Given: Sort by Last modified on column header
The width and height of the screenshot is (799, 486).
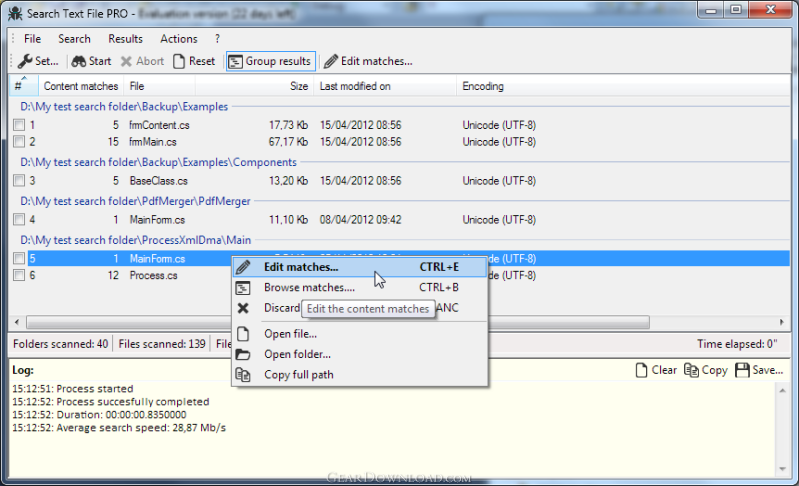Looking at the screenshot, I should tap(385, 86).
